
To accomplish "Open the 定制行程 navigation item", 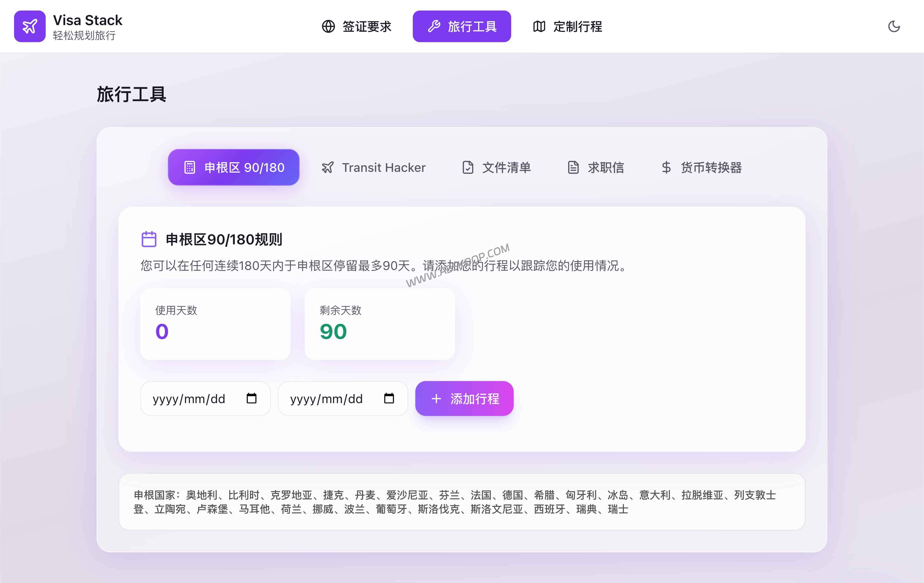I will point(567,26).
